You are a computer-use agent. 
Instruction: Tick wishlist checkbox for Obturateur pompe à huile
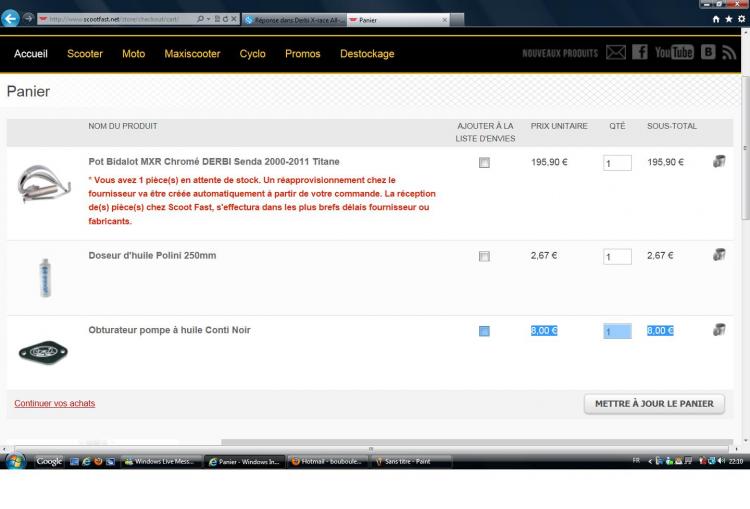[484, 331]
